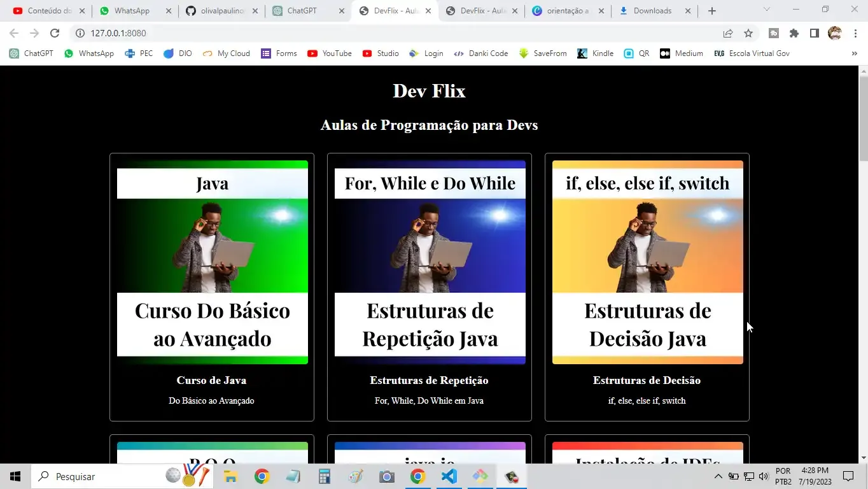Click the Dev Flix page heading
This screenshot has width=868, height=489.
point(430,90)
